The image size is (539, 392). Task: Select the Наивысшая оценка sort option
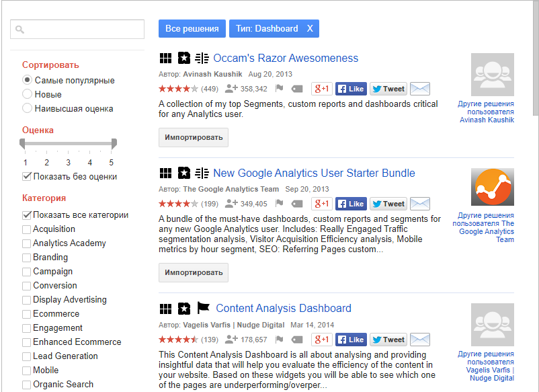(x=27, y=108)
